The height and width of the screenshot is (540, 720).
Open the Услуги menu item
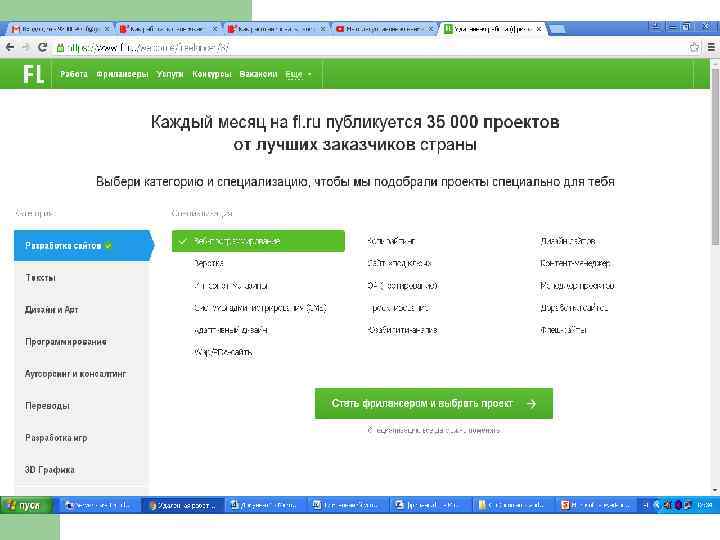[x=169, y=74]
